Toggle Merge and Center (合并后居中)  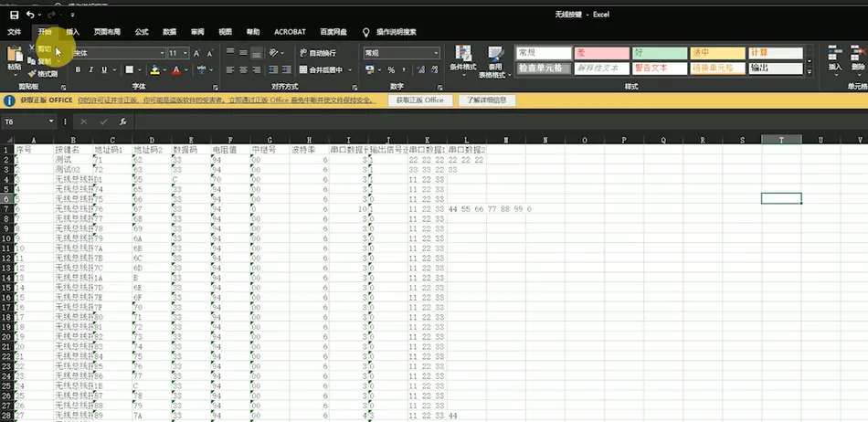click(321, 69)
